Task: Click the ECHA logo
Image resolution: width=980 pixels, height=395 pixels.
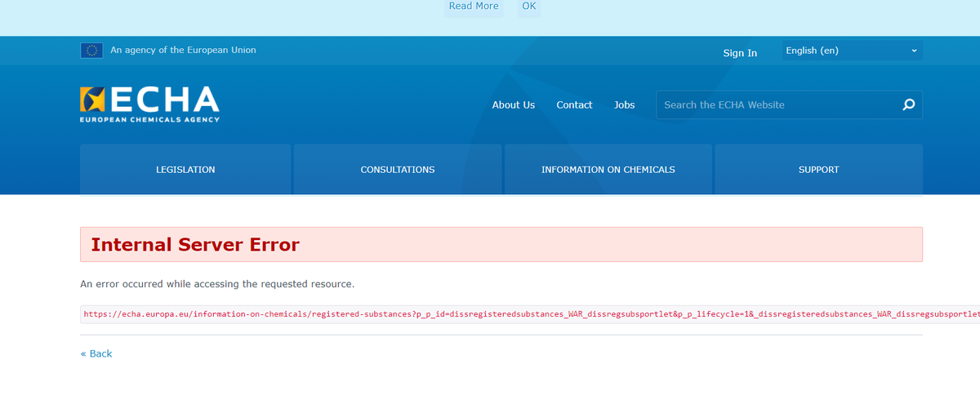Action: 149,104
